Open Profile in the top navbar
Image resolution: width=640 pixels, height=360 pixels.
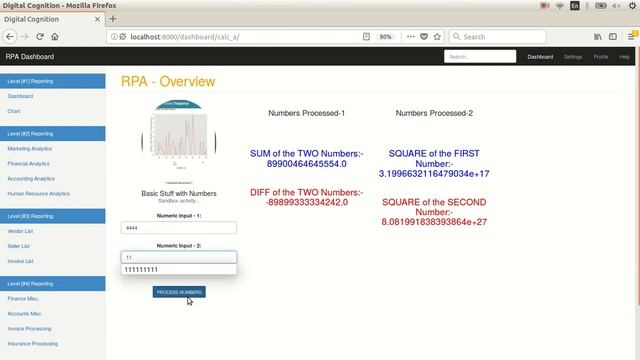(x=601, y=57)
